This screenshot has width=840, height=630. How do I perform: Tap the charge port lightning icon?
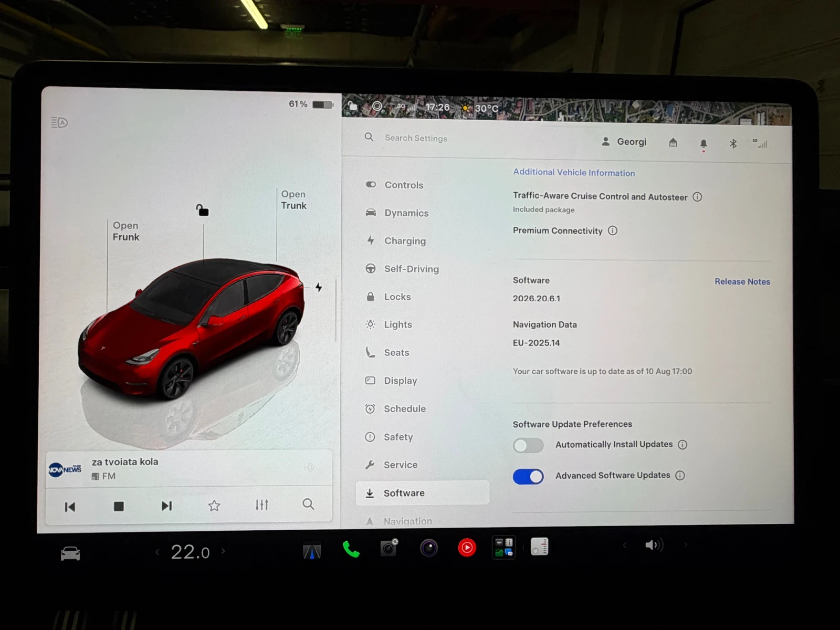tap(319, 287)
